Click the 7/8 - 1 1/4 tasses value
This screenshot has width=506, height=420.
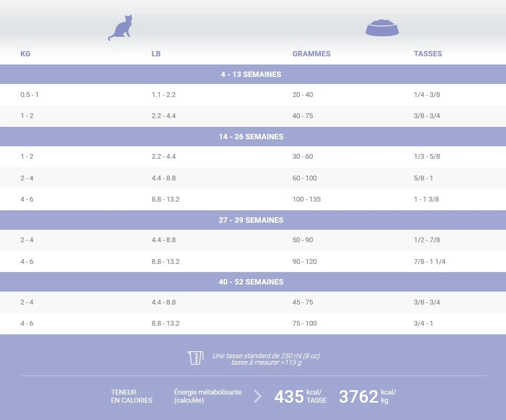429,262
